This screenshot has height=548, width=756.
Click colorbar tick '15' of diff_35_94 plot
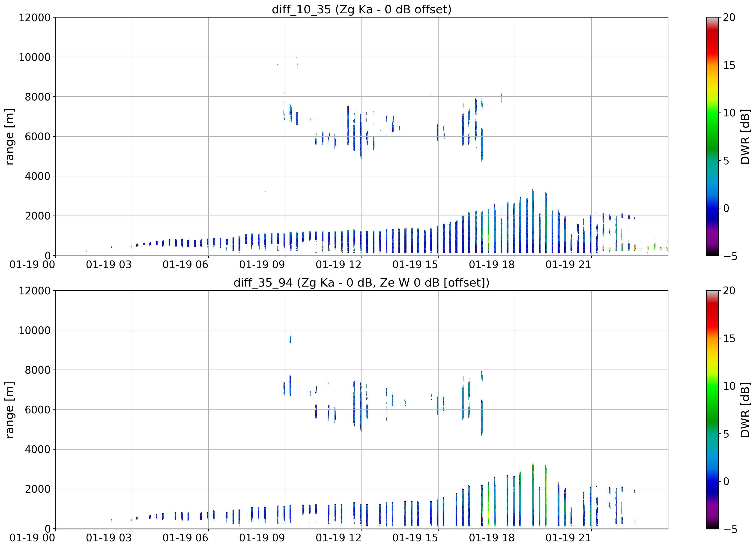[x=729, y=338]
